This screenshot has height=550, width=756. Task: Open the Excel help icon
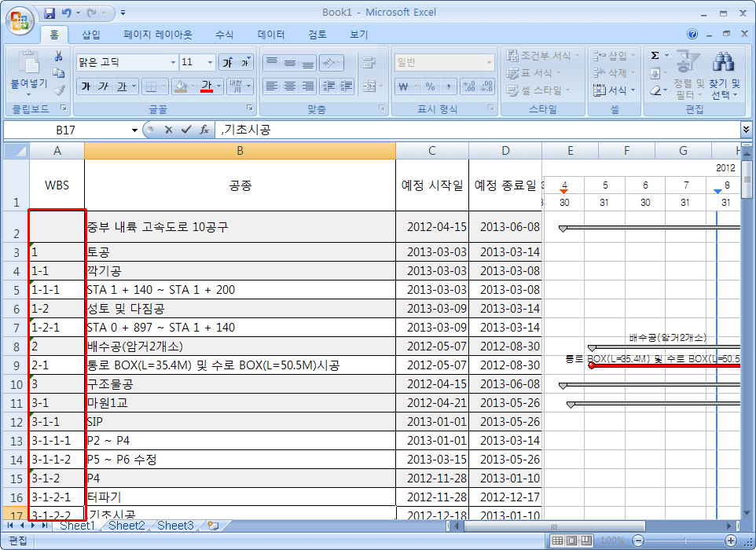tap(692, 35)
